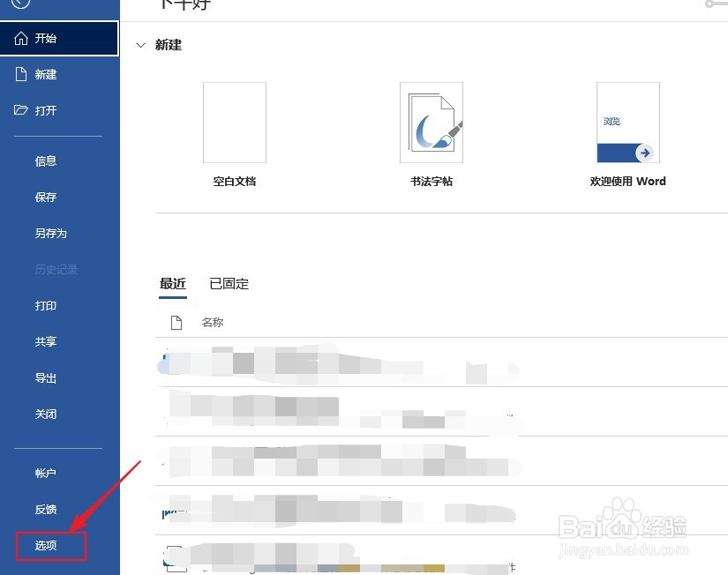Create a 空白文档 from thumbnail
The image size is (728, 575).
(x=235, y=123)
